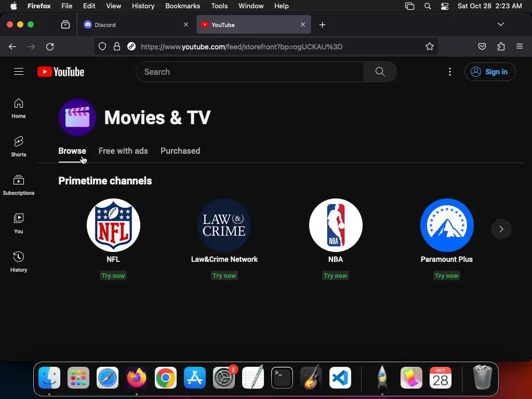
Task: Switch to the Discord tab
Action: 136,25
